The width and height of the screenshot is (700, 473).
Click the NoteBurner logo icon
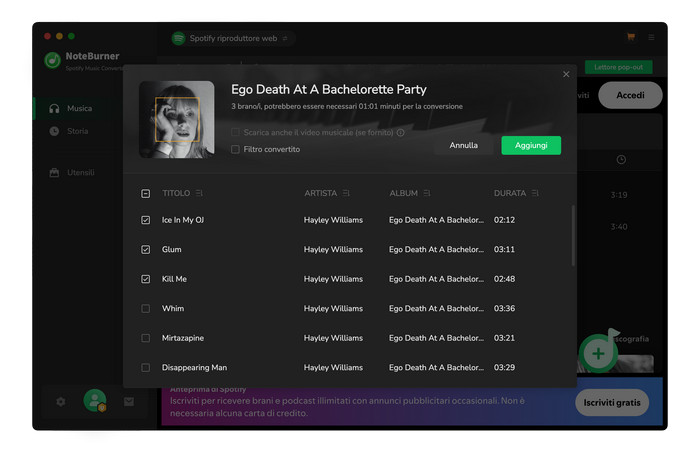53,60
